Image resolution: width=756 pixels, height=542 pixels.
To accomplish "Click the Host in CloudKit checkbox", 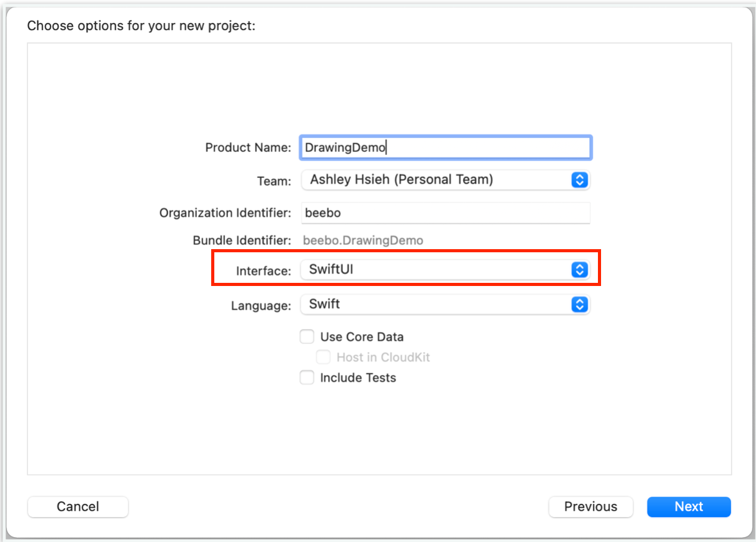I will pyautogui.click(x=323, y=357).
